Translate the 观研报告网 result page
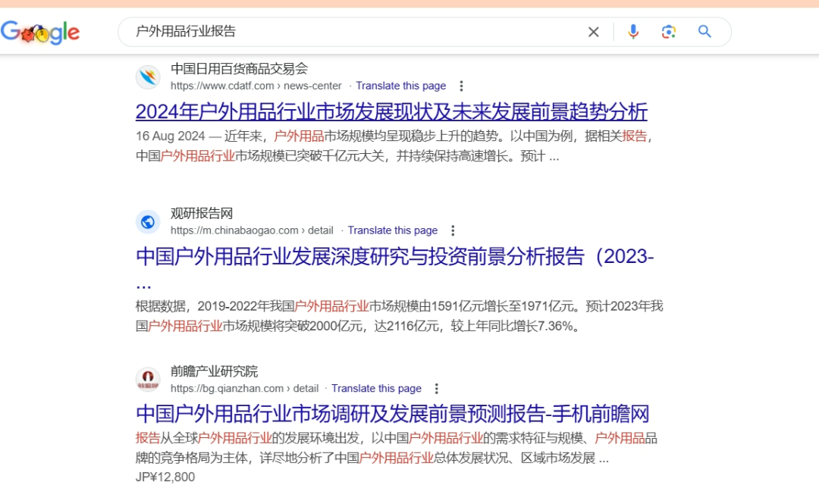The height and width of the screenshot is (504, 819). point(393,230)
